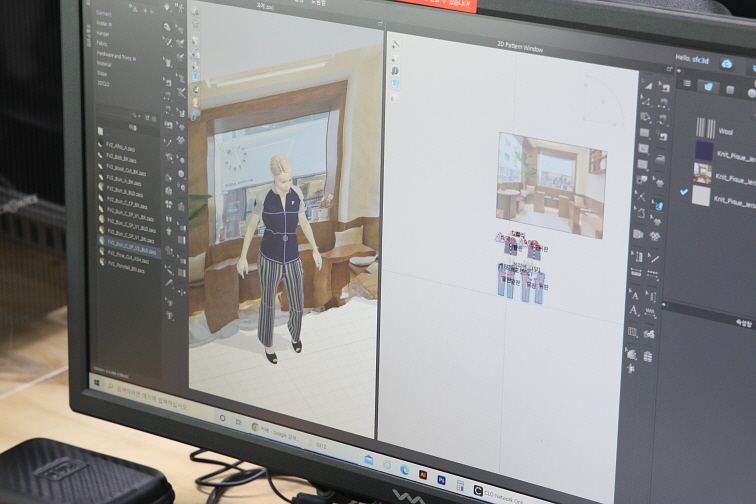Open Hardware and Trims in the Library
Screen dimensions: 756x504
click(114, 56)
